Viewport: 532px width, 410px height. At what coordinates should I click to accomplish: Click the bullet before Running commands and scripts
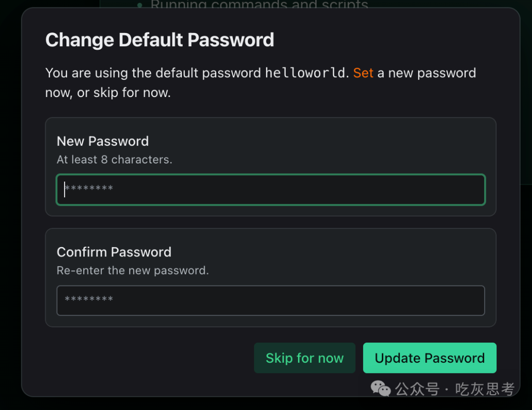pos(139,6)
